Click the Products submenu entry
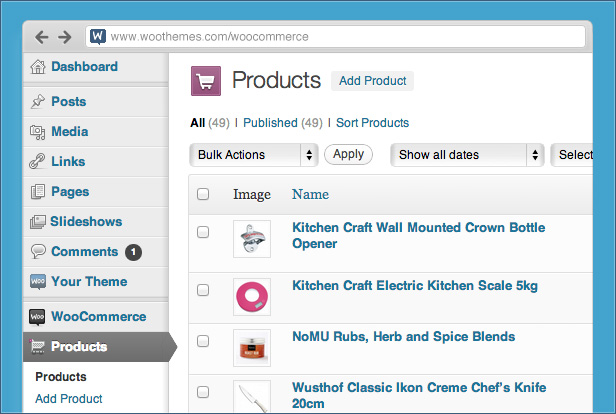Image resolution: width=616 pixels, height=414 pixels. (61, 377)
